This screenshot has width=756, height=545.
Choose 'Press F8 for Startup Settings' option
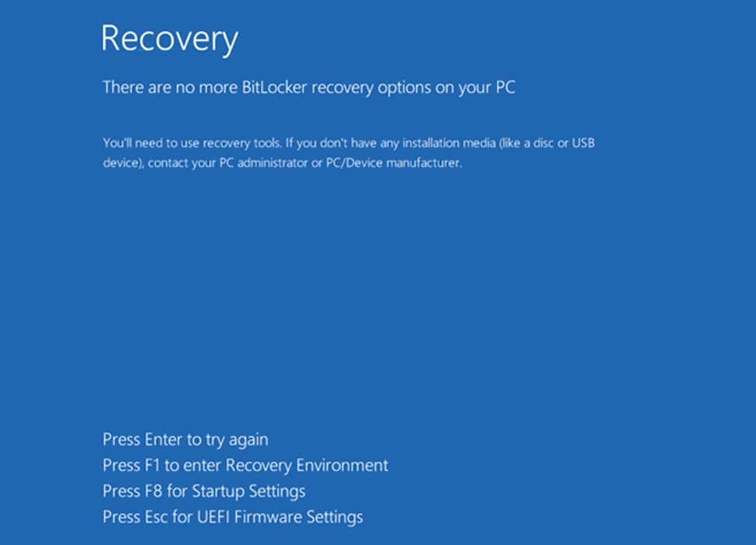[x=204, y=491]
